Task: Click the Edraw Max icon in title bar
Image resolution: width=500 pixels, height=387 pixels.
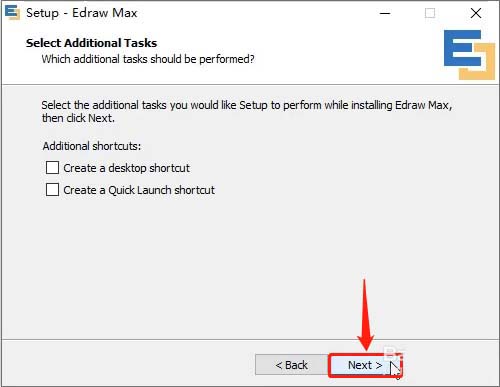Action: click(x=12, y=13)
